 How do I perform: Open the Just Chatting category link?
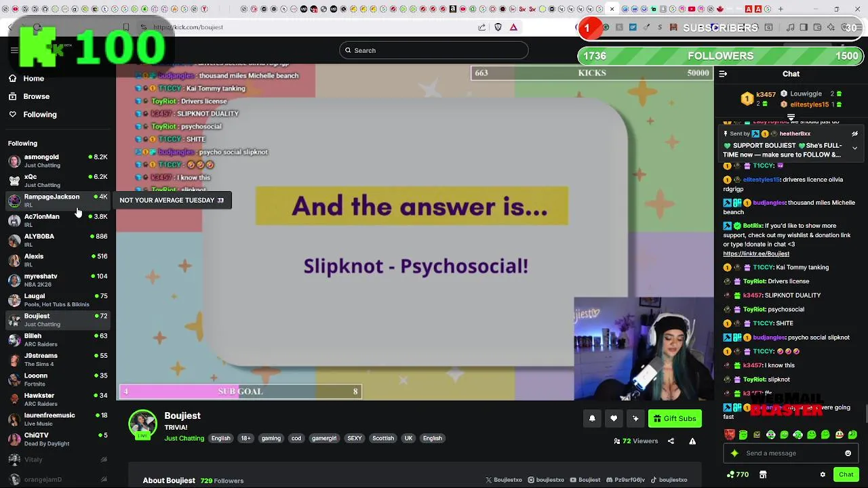[184, 439]
